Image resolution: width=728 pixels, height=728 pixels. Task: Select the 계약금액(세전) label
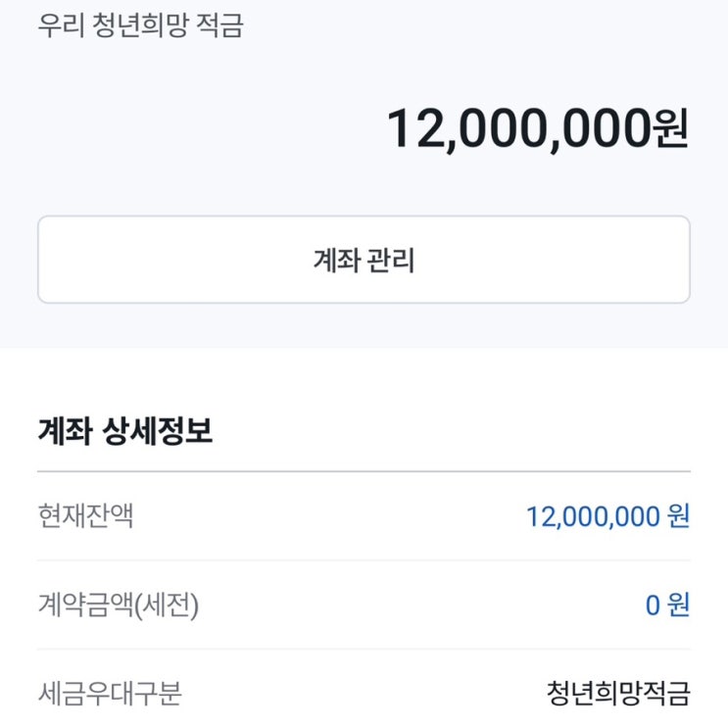click(118, 606)
